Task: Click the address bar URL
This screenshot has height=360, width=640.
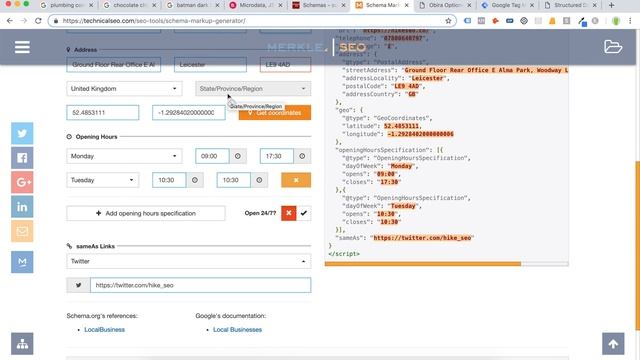Action: click(x=154, y=21)
